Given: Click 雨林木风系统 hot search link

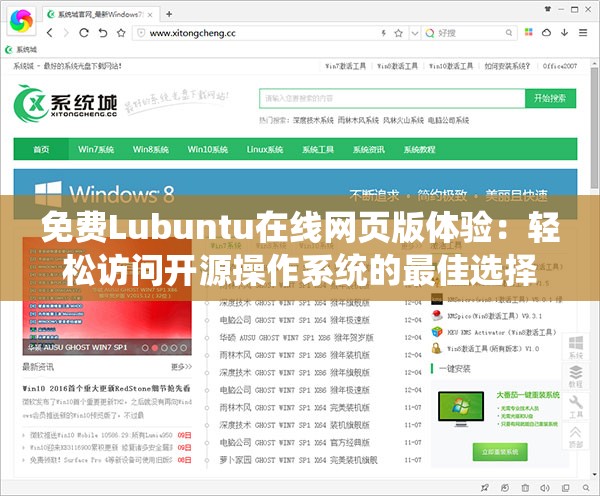Looking at the screenshot, I should (358, 120).
